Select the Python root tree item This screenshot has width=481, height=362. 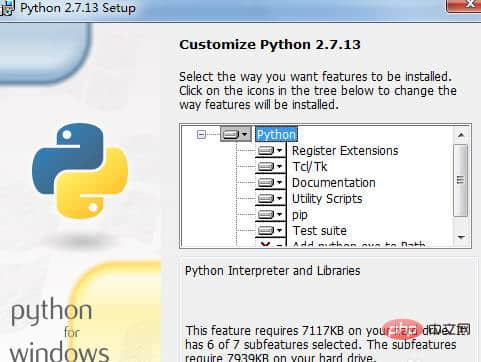[276, 134]
